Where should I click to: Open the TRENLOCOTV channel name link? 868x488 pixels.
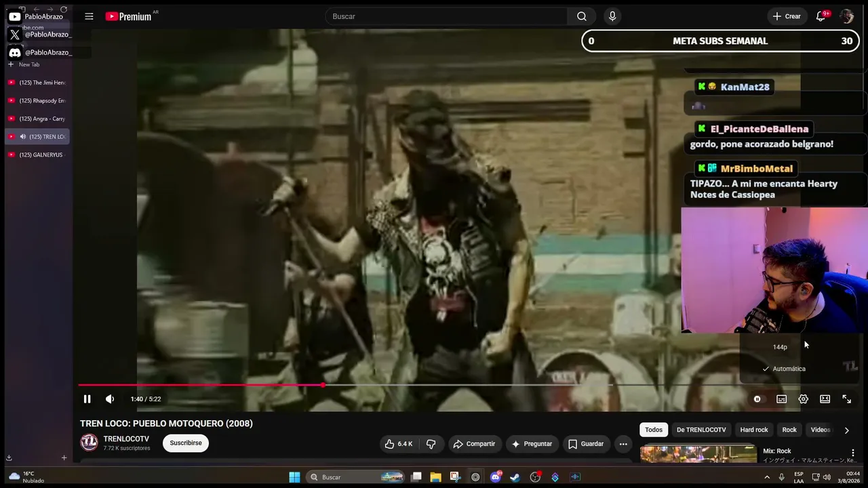point(126,439)
